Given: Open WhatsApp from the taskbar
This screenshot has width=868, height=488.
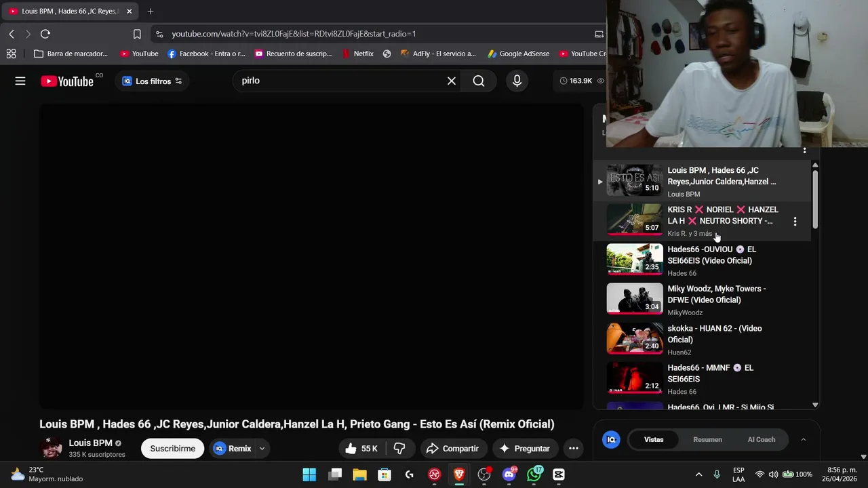Looking at the screenshot, I should [534, 474].
